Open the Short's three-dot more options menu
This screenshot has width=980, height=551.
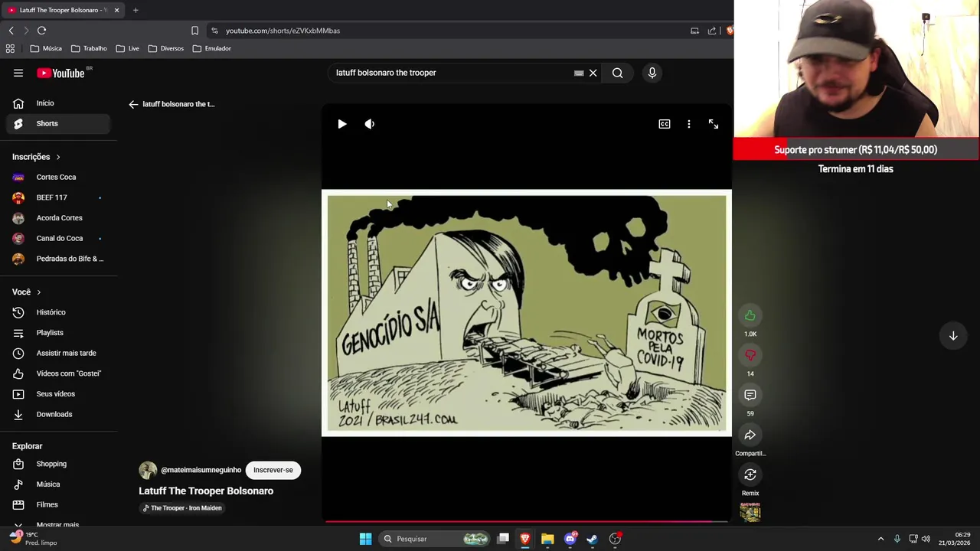[x=689, y=124]
